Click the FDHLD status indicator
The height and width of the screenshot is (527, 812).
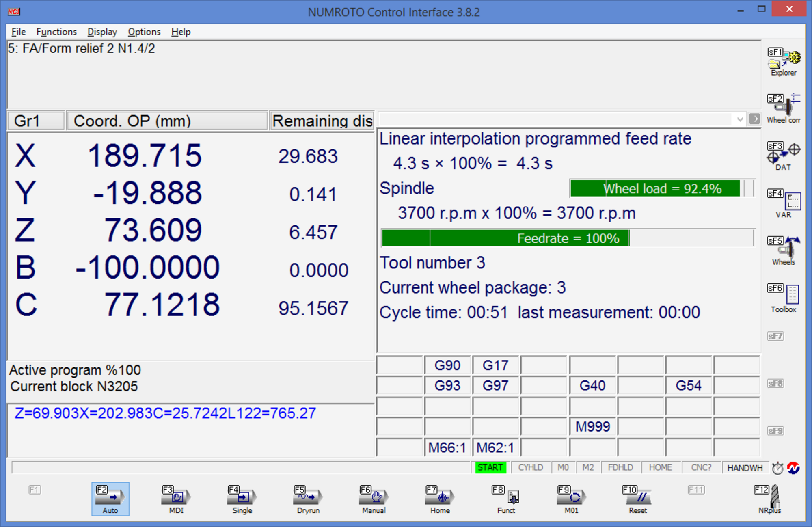pos(620,468)
